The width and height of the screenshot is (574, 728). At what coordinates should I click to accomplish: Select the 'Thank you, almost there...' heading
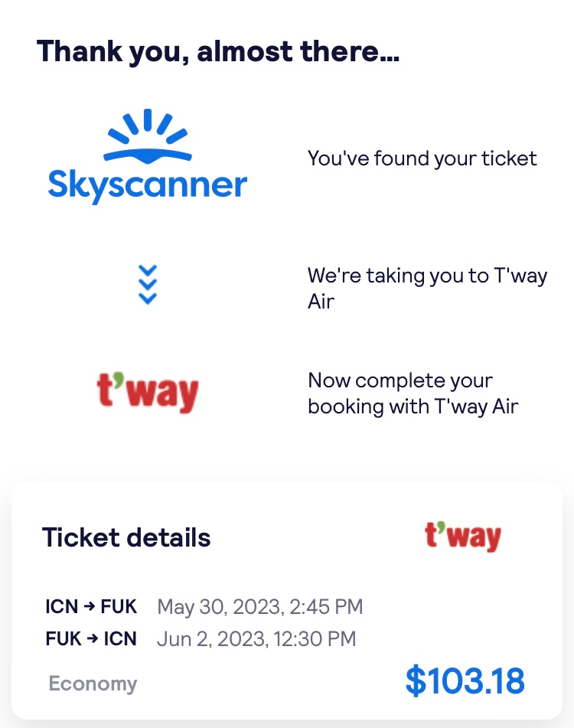(x=218, y=52)
